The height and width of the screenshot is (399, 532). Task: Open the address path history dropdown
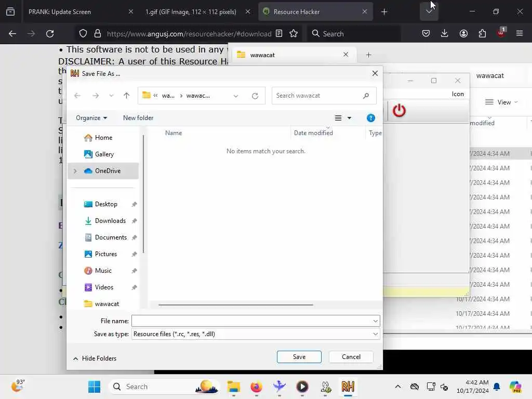pos(235,96)
